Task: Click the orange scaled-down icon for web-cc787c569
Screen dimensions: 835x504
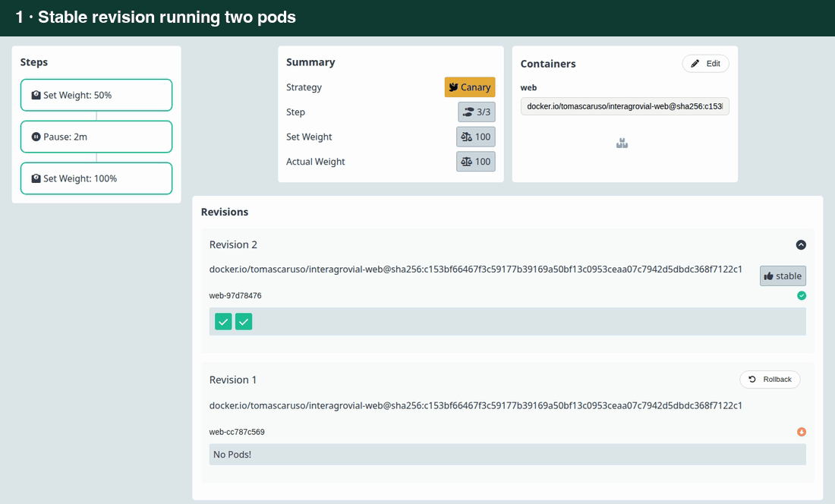Action: point(802,432)
